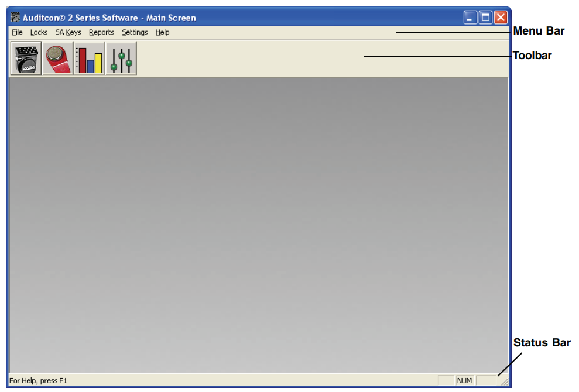Click the resize grip in the status bar corner
This screenshot has width=579, height=392.
pos(503,381)
